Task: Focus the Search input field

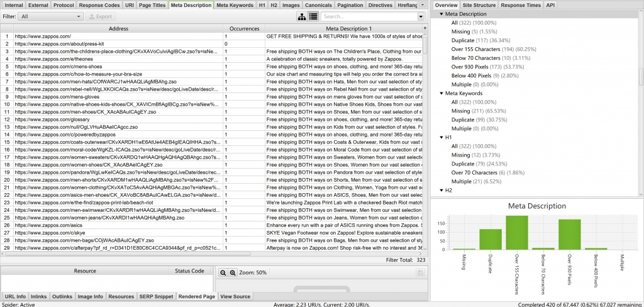Action: click(369, 16)
